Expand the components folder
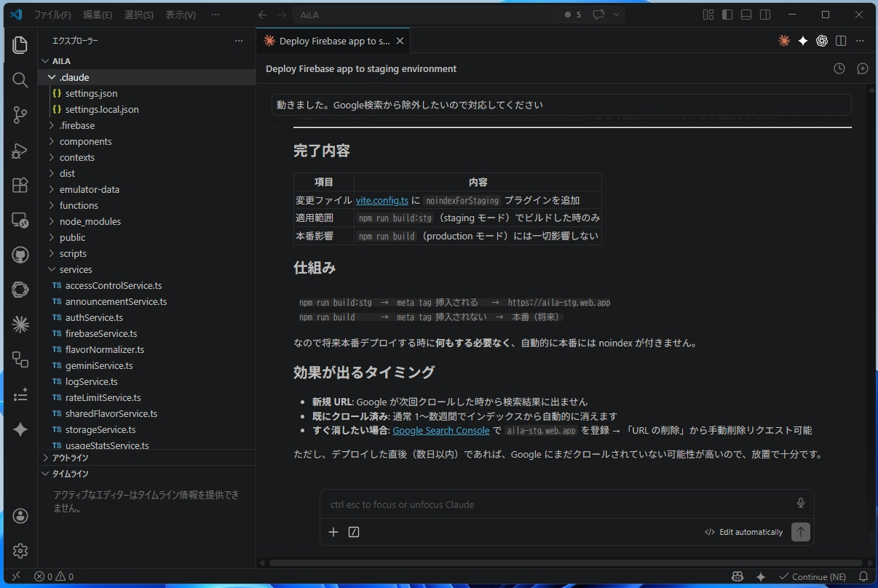The height and width of the screenshot is (588, 878). tap(146, 141)
